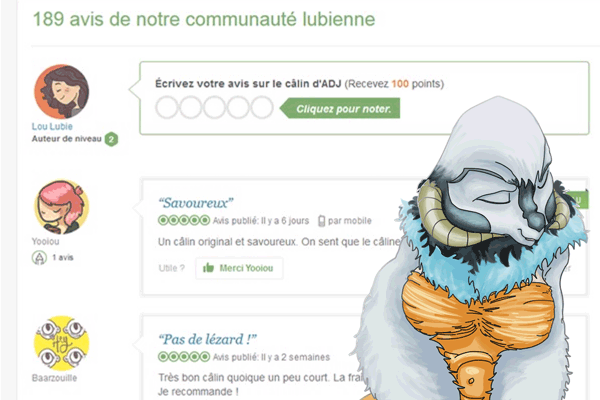This screenshot has width=600, height=400.
Task: Click the rating bubbles of Pas de lézard review
Action: coord(184,357)
